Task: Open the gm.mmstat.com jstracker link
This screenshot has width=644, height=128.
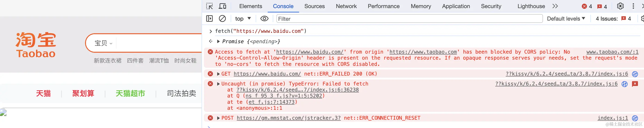Action: 288,118
